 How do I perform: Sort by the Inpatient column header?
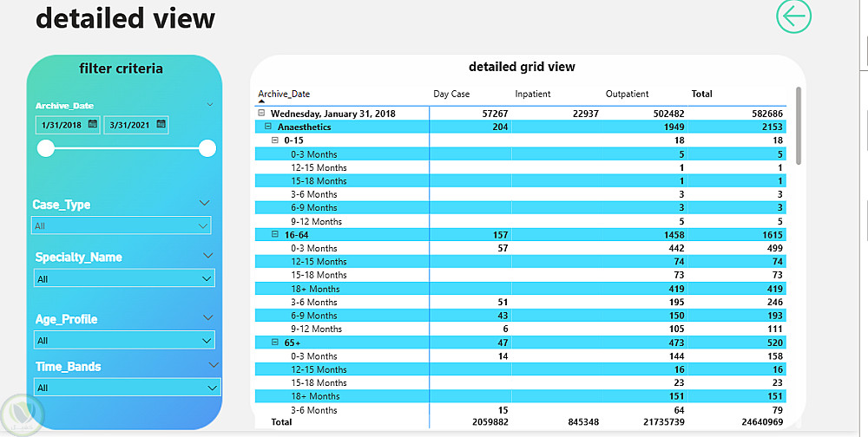[533, 94]
